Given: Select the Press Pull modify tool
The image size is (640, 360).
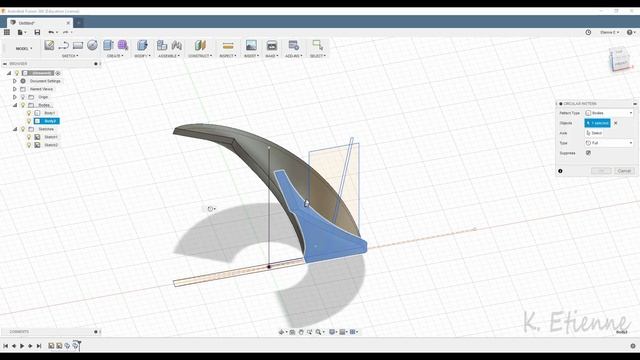Looking at the screenshot, I should point(142,45).
